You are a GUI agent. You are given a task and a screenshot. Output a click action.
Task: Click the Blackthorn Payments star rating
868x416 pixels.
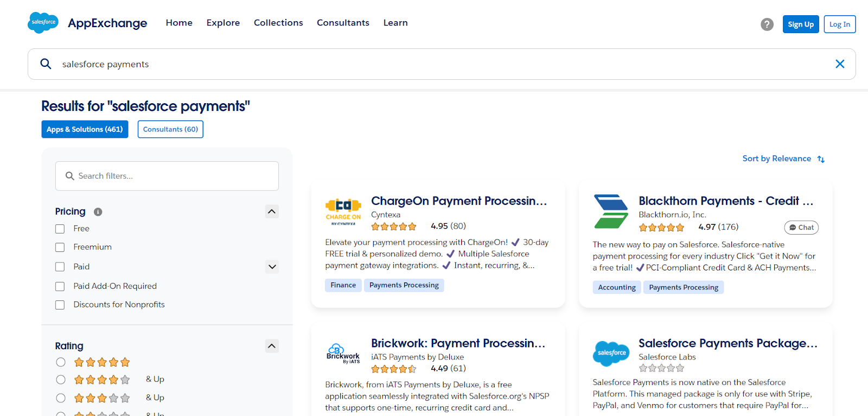661,228
